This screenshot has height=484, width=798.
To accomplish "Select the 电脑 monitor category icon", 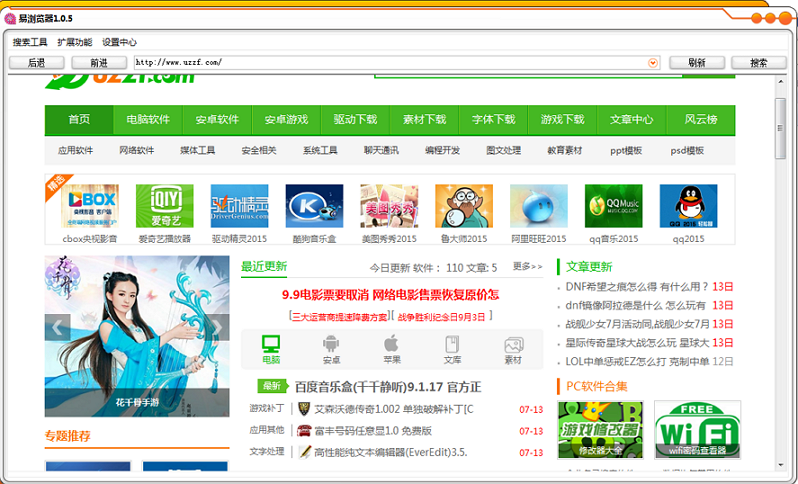I will point(271,344).
